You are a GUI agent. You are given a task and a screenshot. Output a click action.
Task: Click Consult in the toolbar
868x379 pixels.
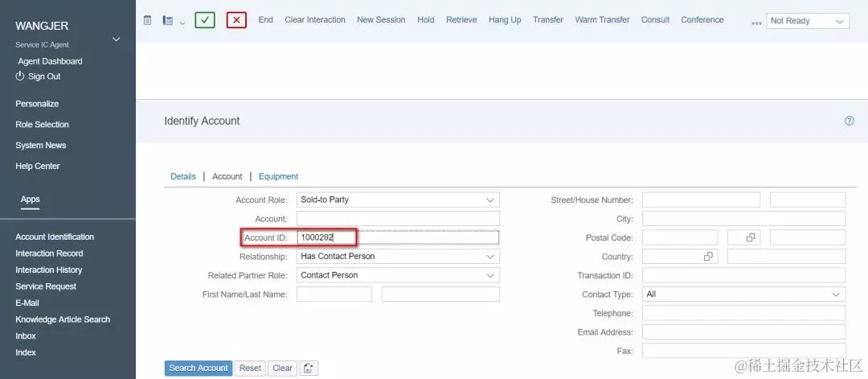656,20
